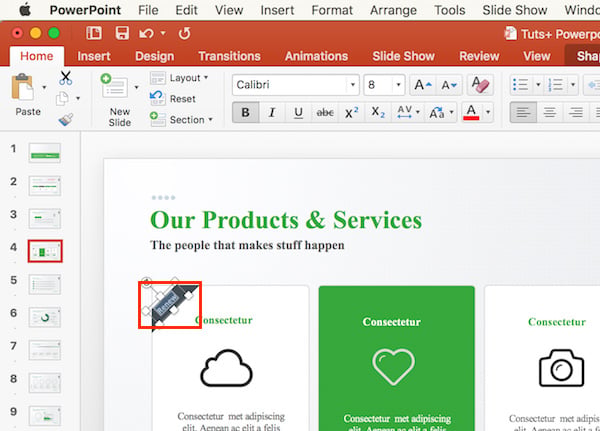Open the PowerPoint application menu
Viewport: 600px width, 431px height.
click(x=85, y=10)
